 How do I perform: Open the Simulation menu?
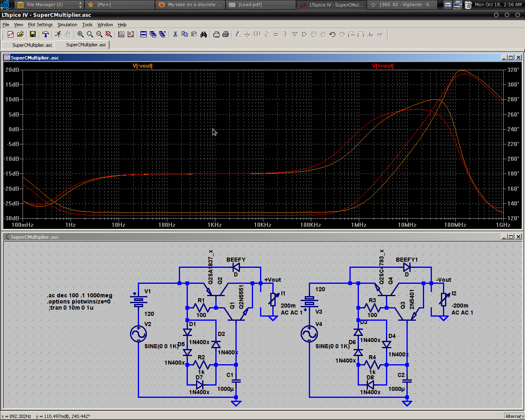67,25
